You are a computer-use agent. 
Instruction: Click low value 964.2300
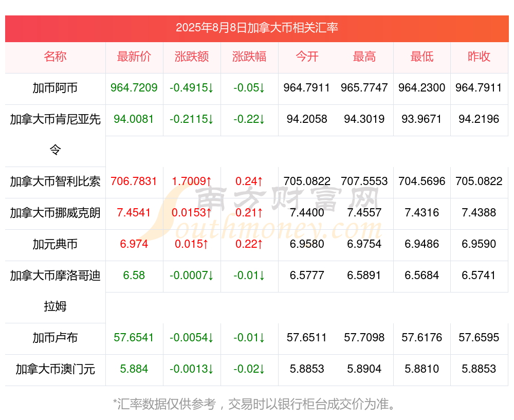[x=422, y=87]
